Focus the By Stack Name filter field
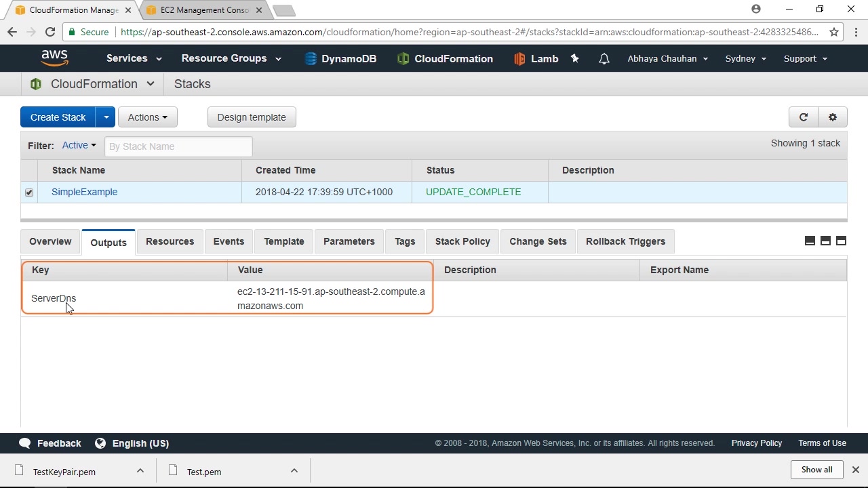The height and width of the screenshot is (488, 868). click(178, 146)
